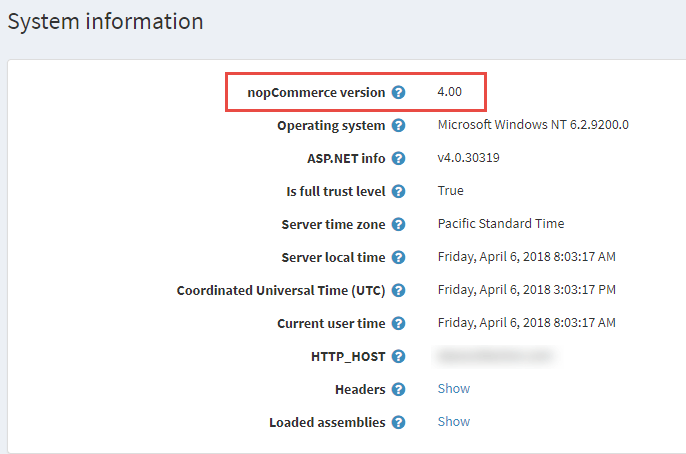Click question mark beside HTTP_HOST
This screenshot has height=454, width=686.
tap(398, 356)
